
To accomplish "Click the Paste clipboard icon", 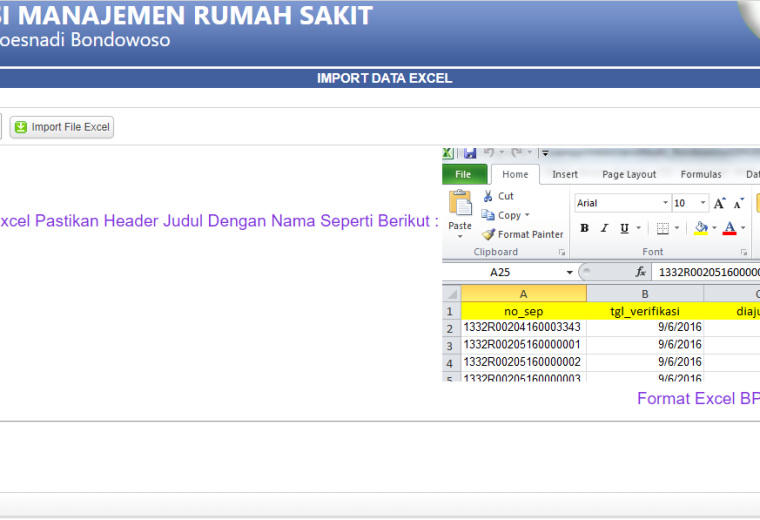I will coord(460,203).
